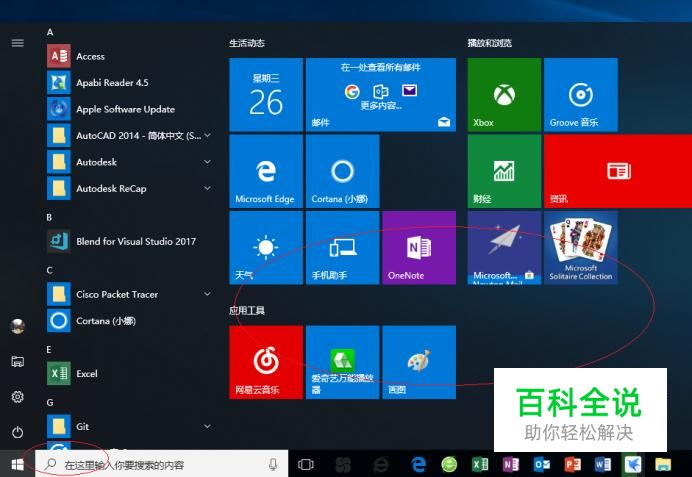The height and width of the screenshot is (477, 692).
Task: Launch Apabi Reader 4.5
Action: click(x=130, y=83)
